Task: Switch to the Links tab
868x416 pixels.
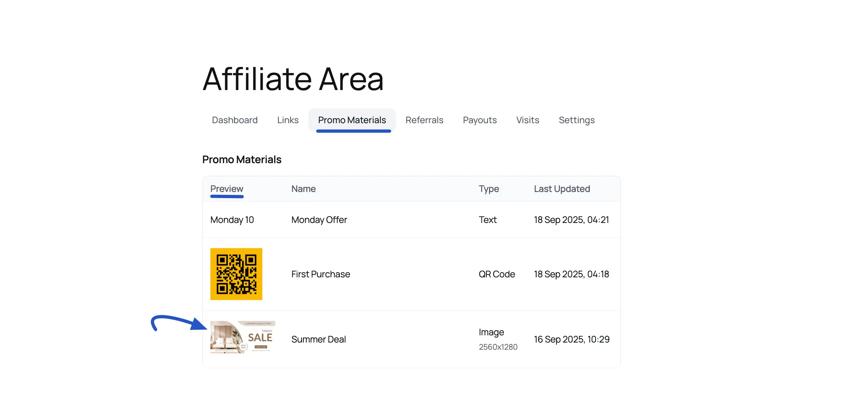Action: pos(288,120)
